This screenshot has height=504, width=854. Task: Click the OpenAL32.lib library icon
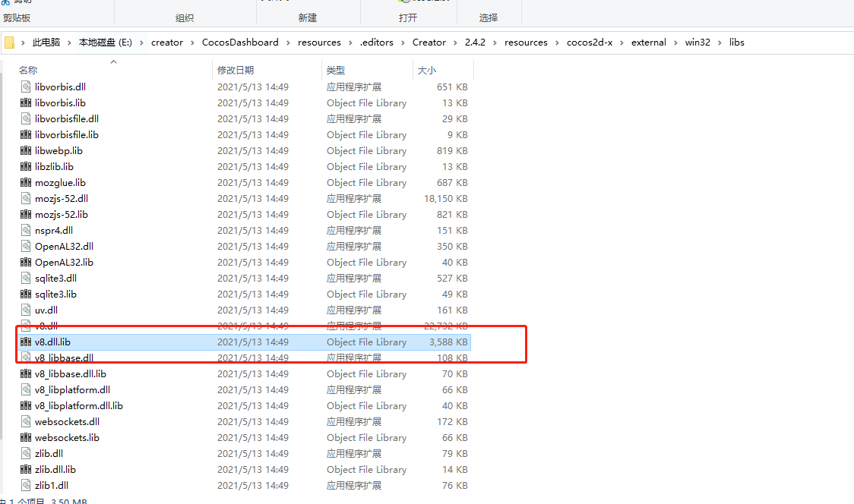coord(26,262)
